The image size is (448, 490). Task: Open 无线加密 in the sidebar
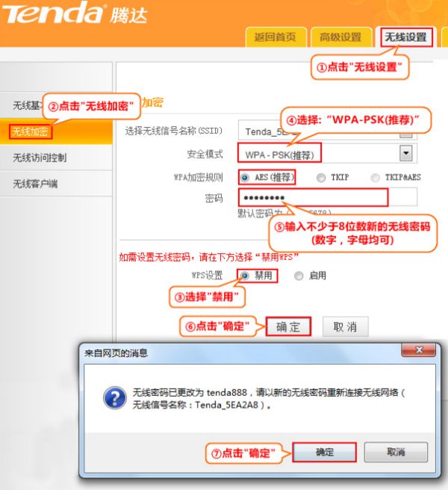click(x=31, y=131)
